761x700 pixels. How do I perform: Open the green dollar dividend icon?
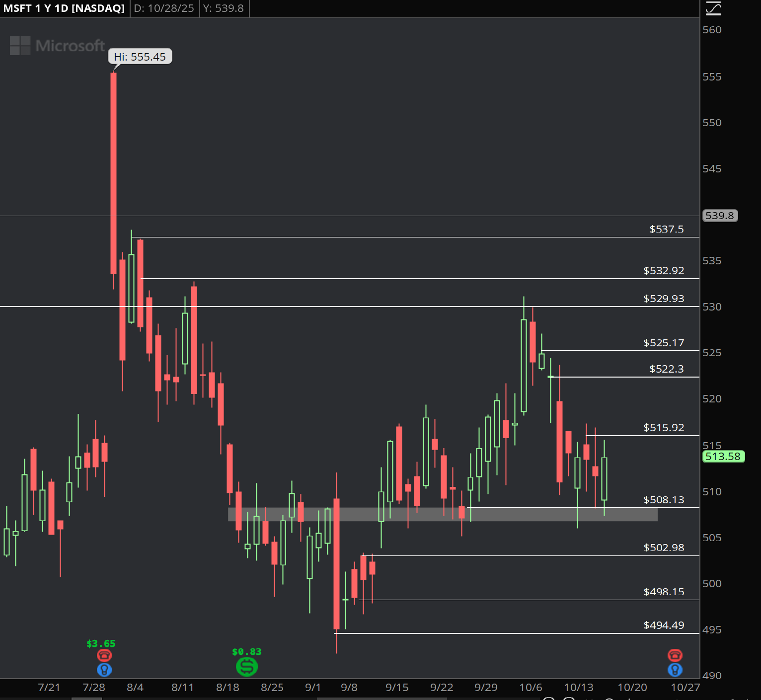pos(247,667)
